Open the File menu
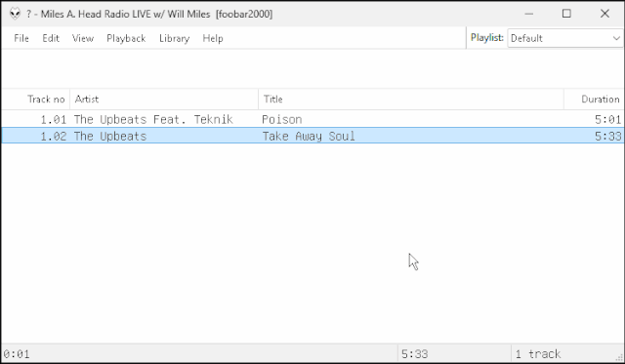The image size is (625, 364). (21, 38)
